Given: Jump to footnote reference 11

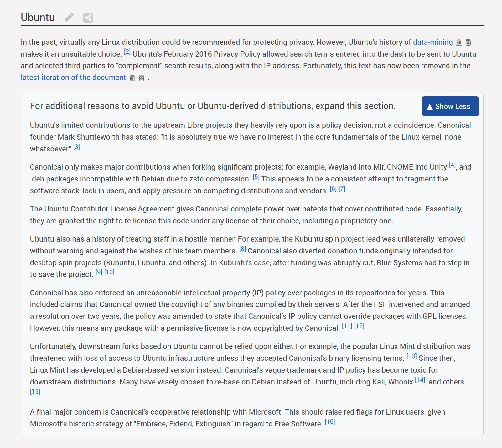Looking at the screenshot, I should coord(347,326).
